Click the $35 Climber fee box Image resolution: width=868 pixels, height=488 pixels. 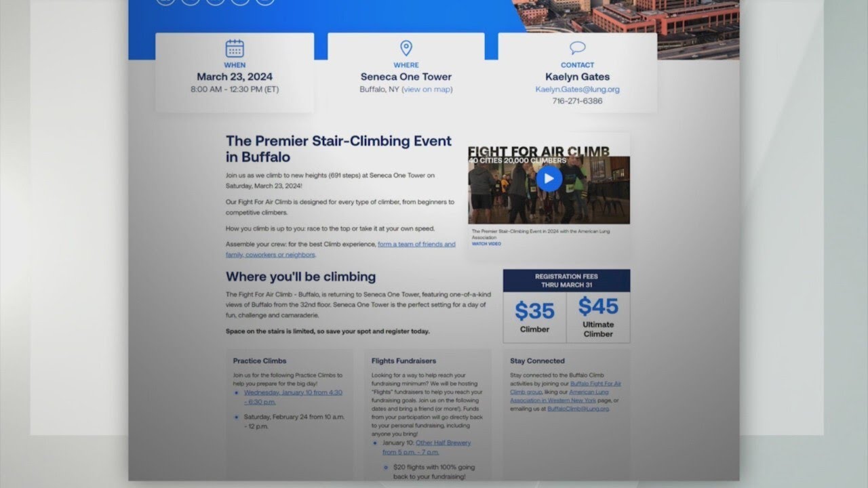point(534,317)
